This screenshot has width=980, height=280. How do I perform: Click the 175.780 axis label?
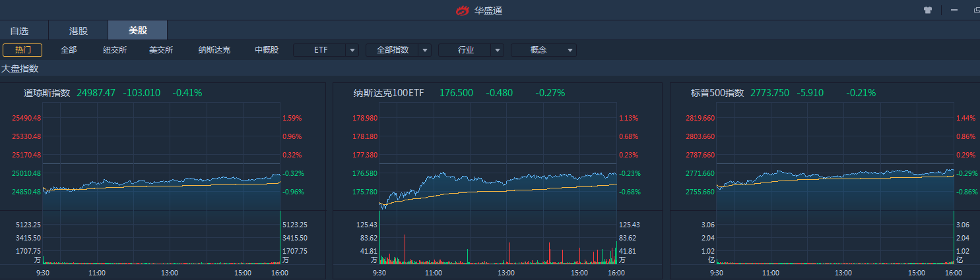point(365,192)
